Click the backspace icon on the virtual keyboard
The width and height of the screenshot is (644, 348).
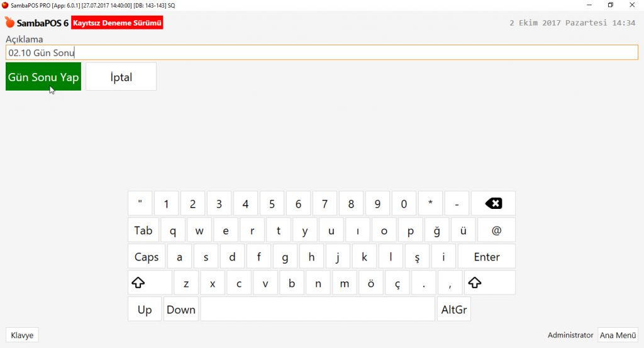coord(493,203)
